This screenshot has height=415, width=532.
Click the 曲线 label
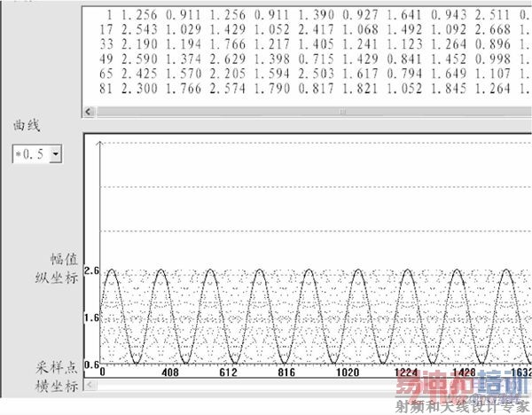tap(27, 126)
